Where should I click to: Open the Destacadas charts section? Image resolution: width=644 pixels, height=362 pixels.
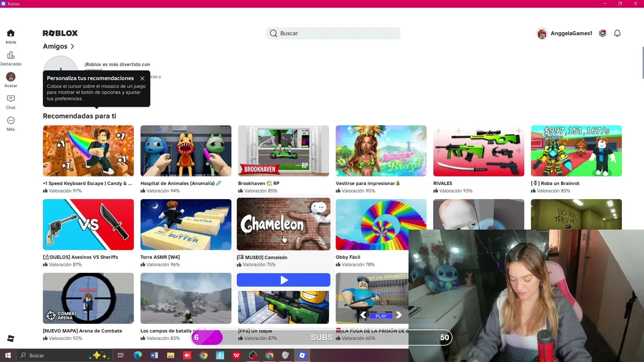[11, 59]
